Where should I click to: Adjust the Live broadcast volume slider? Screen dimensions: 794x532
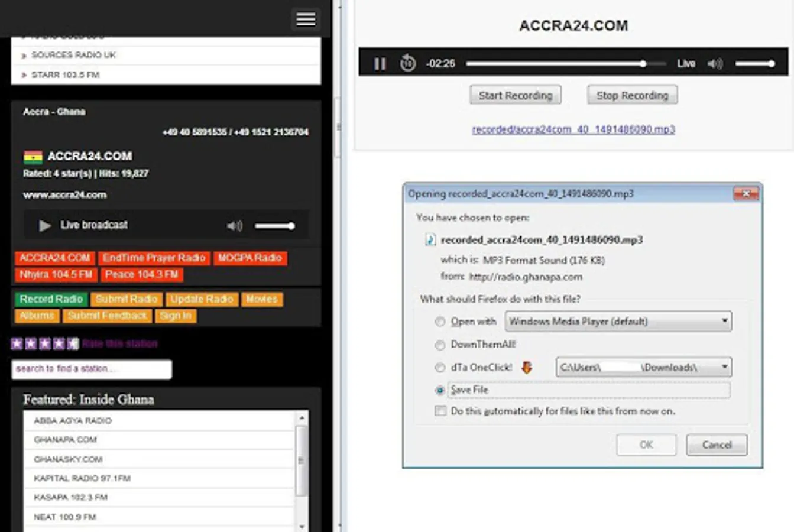click(275, 226)
